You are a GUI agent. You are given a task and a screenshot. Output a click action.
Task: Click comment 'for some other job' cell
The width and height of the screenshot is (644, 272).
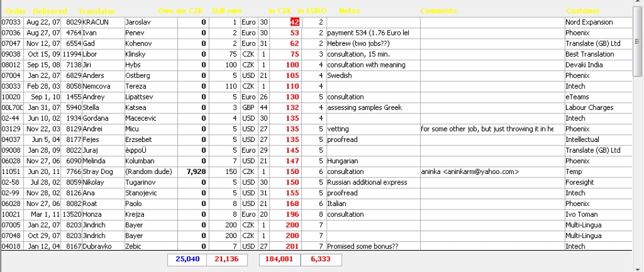(x=493, y=129)
